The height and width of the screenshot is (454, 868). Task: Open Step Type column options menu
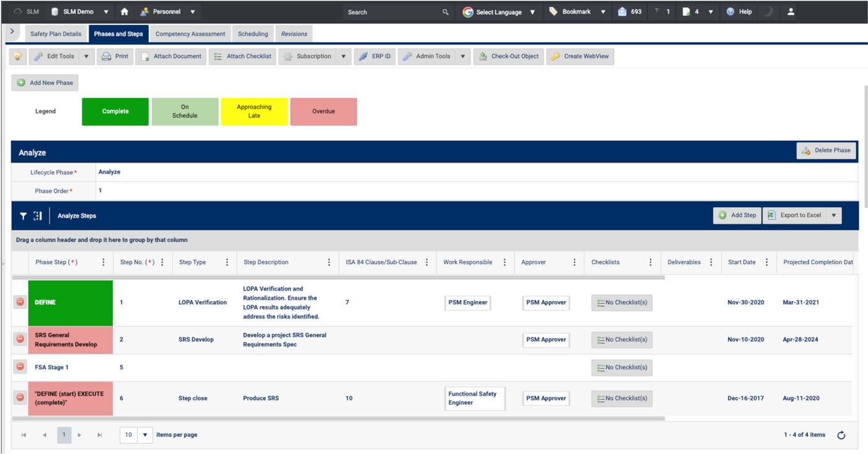227,262
